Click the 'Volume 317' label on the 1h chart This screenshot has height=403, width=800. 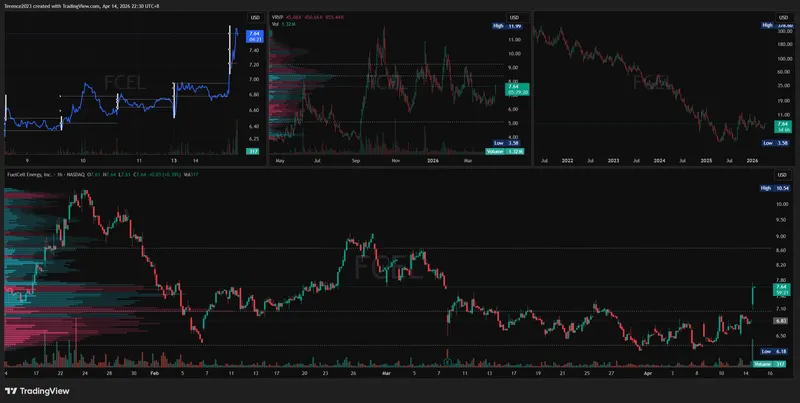click(769, 364)
